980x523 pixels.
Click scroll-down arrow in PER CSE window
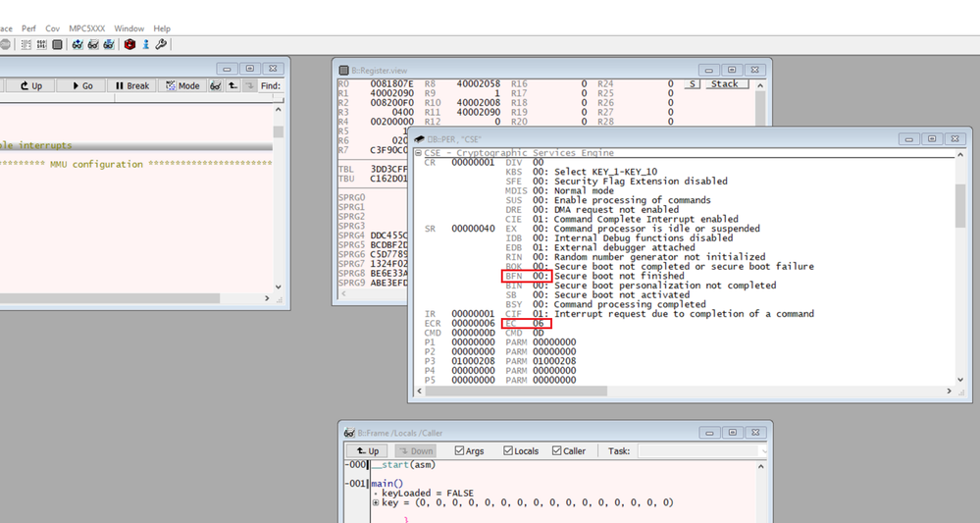pos(960,380)
